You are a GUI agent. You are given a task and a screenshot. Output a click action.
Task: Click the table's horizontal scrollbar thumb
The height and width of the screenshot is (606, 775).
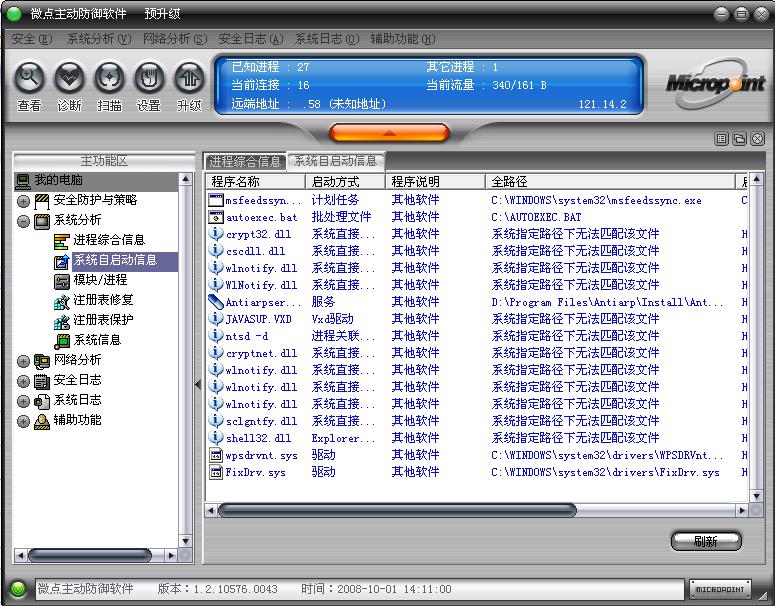click(x=397, y=510)
